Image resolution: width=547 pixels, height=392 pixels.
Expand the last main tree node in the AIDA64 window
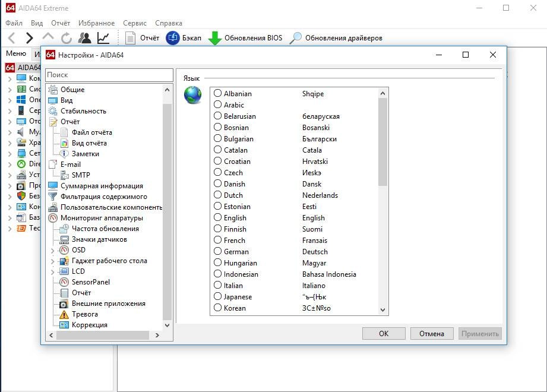[x=10, y=229]
